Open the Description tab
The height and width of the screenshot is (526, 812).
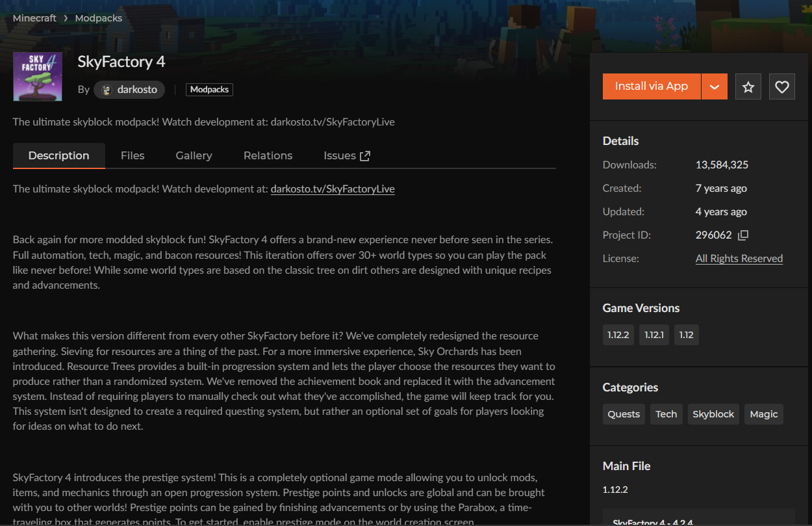(x=59, y=156)
